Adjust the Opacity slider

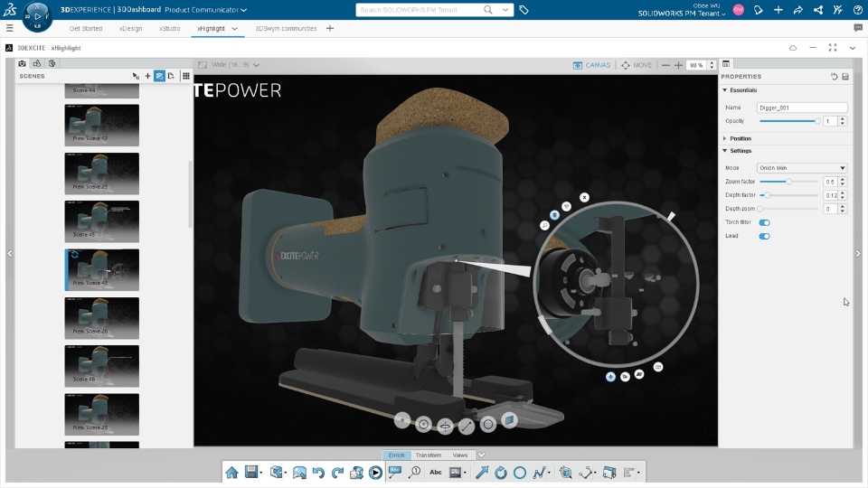click(790, 121)
